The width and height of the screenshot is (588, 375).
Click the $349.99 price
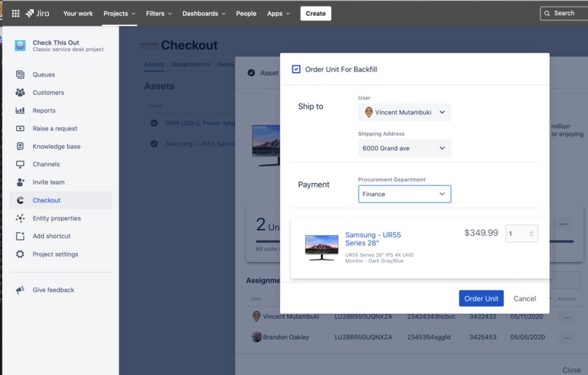click(481, 233)
